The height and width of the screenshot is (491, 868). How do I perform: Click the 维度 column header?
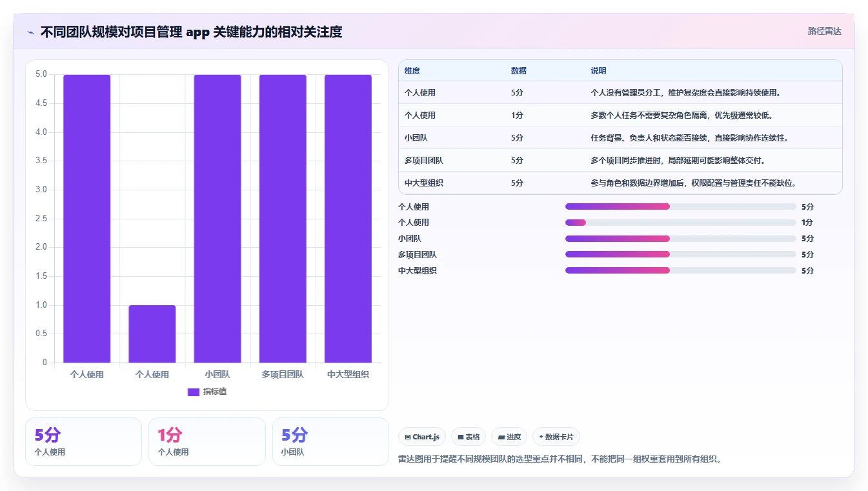(412, 71)
